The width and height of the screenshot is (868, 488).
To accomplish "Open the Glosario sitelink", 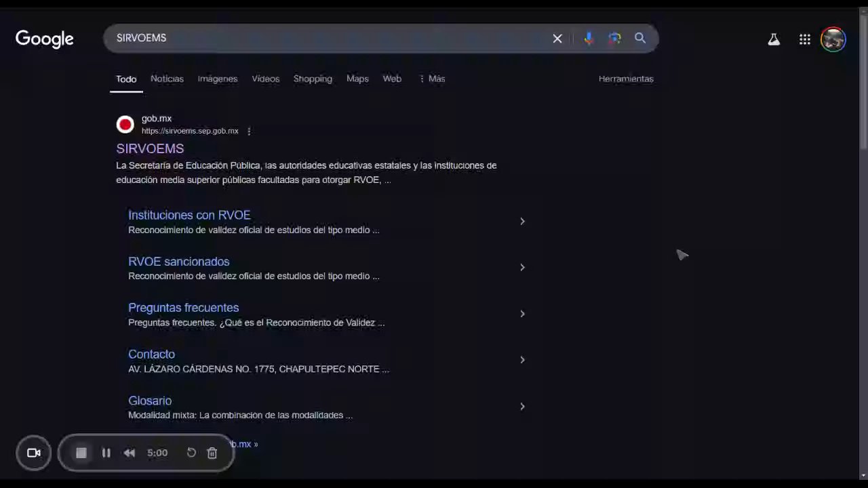I will click(x=150, y=401).
